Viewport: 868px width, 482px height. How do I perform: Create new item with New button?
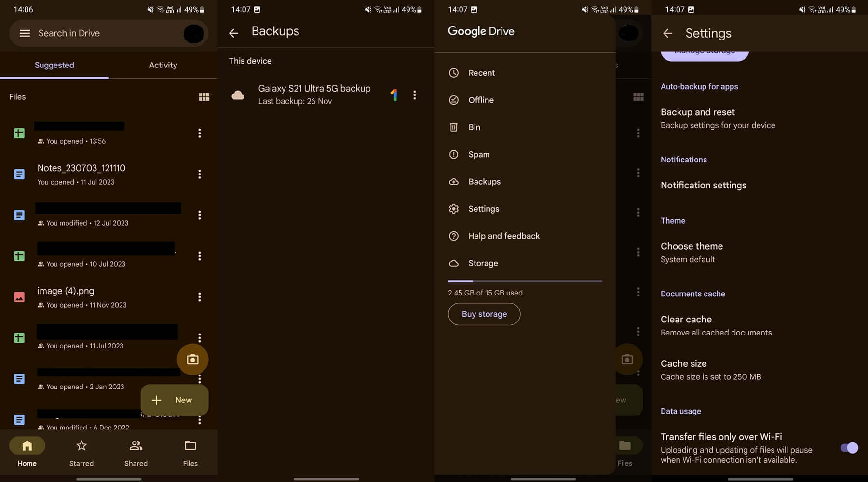click(175, 400)
